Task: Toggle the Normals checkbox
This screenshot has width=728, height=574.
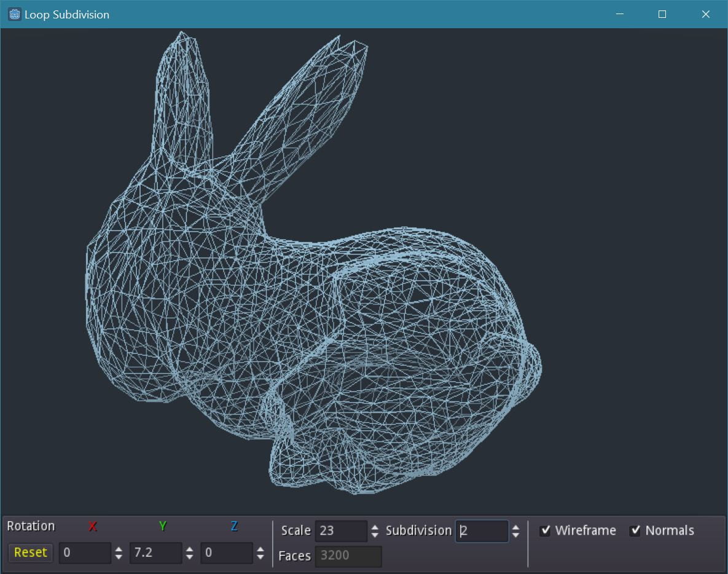Action: pos(635,530)
